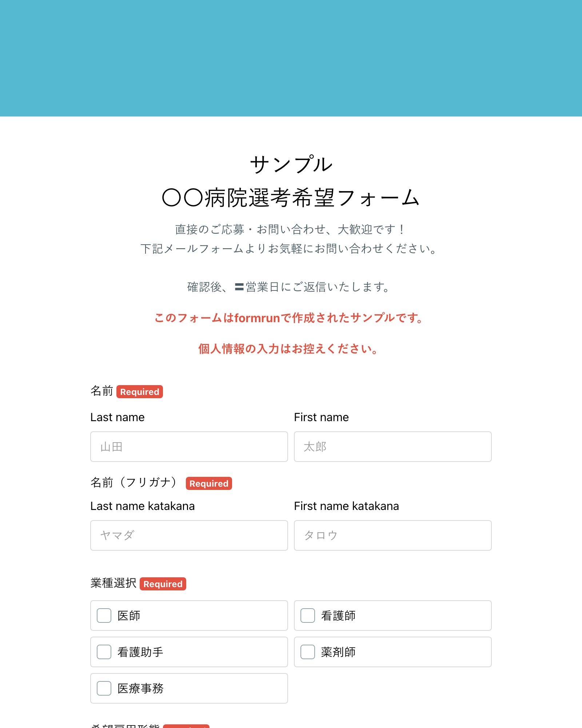Click the Last name input with 山田 placeholder
The image size is (582, 728).
(188, 447)
